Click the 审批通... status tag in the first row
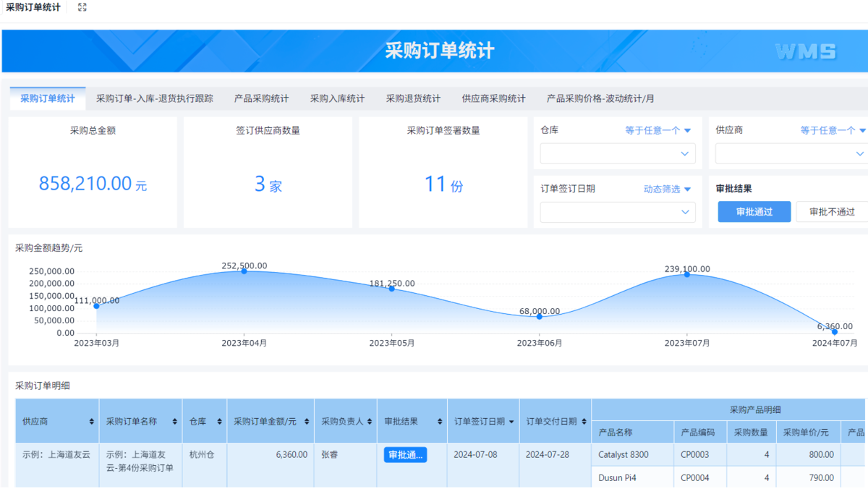This screenshot has width=868, height=489. click(x=405, y=455)
